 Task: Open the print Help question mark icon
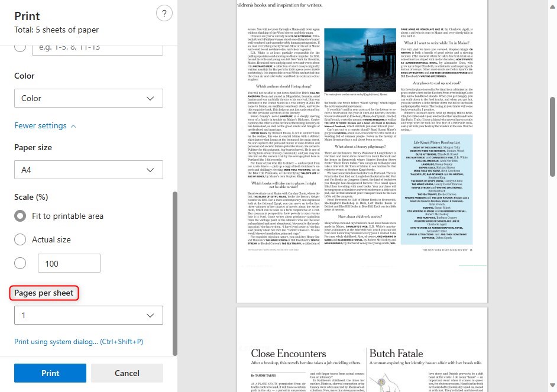[x=164, y=12]
